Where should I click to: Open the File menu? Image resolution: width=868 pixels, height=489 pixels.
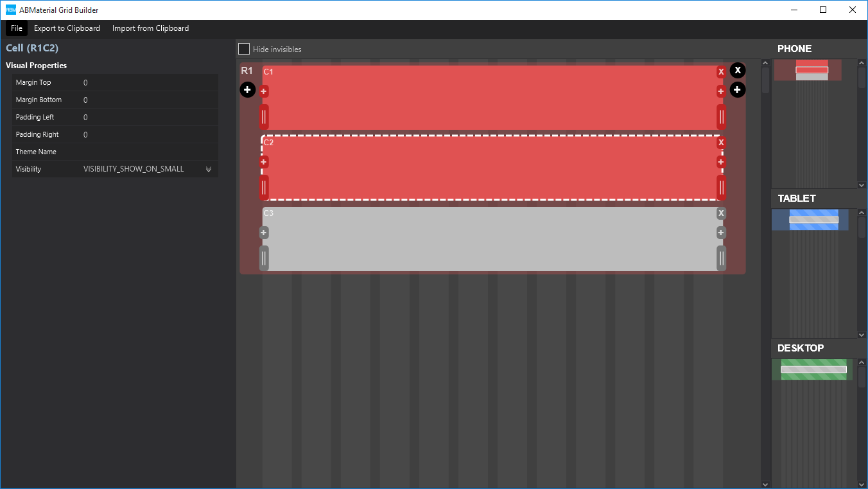17,28
